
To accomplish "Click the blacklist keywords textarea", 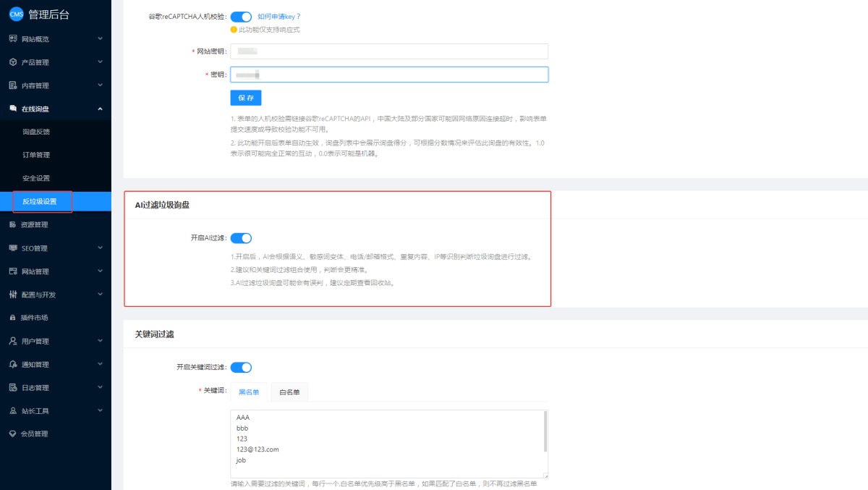I will click(x=389, y=444).
